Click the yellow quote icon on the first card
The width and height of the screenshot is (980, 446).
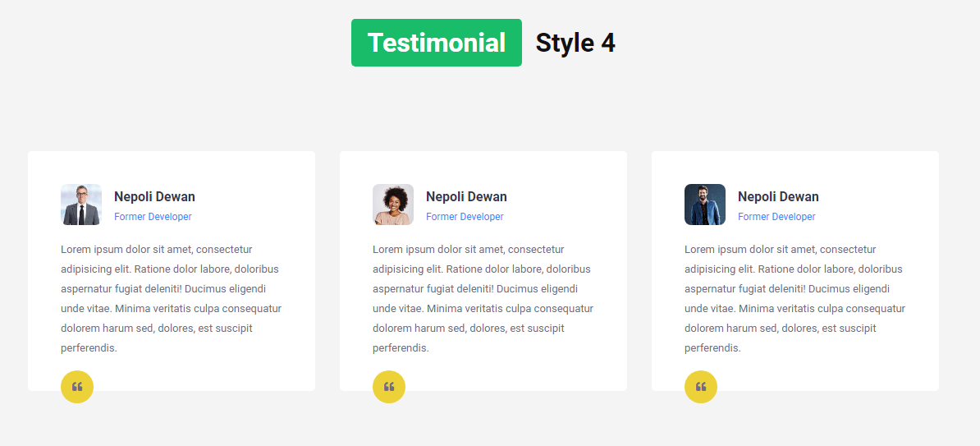(77, 387)
